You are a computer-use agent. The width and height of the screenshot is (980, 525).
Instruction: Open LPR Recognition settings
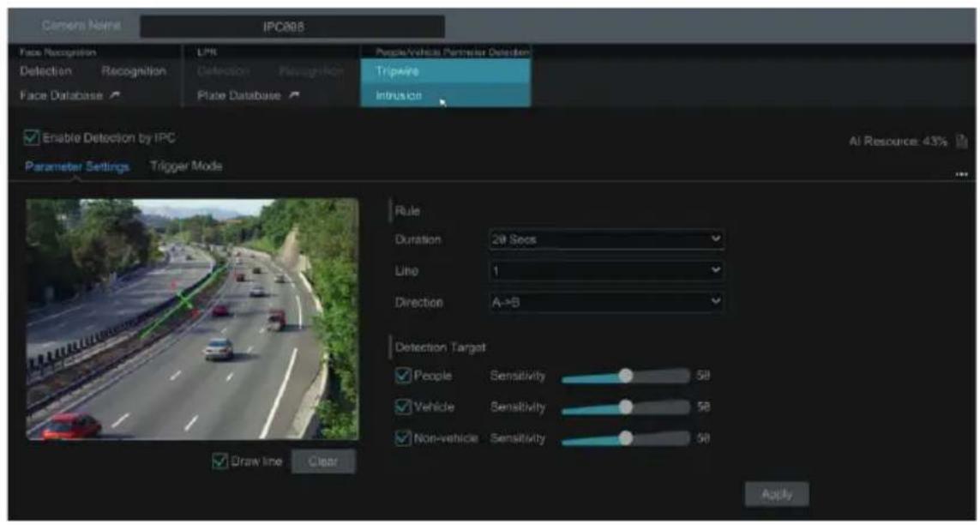[311, 71]
